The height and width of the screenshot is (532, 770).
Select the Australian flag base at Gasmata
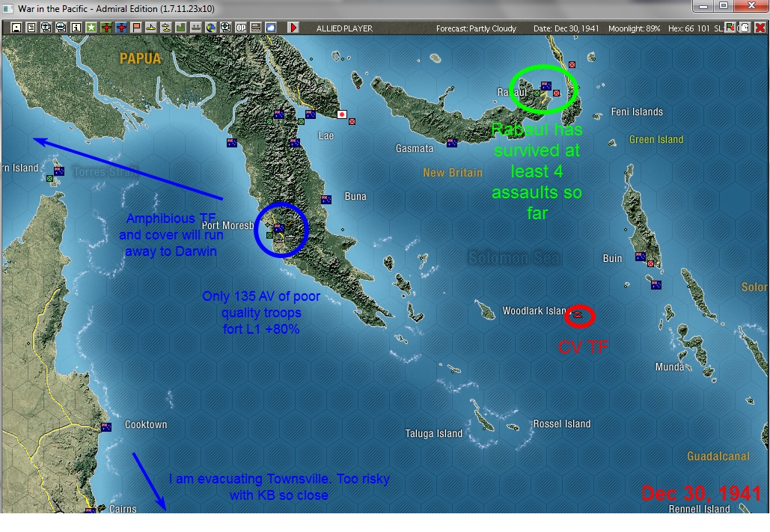click(x=452, y=143)
